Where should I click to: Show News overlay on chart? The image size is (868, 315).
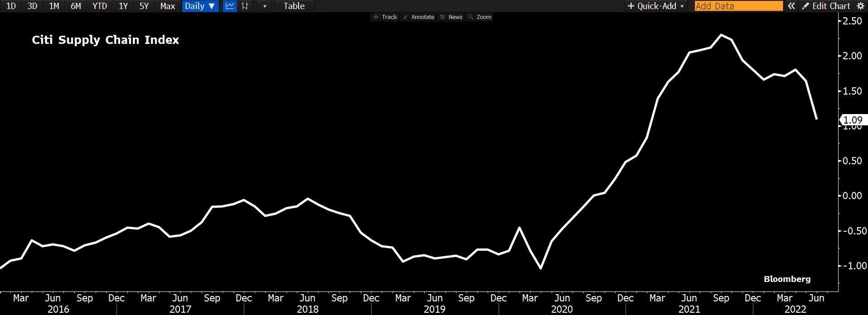pyautogui.click(x=451, y=17)
